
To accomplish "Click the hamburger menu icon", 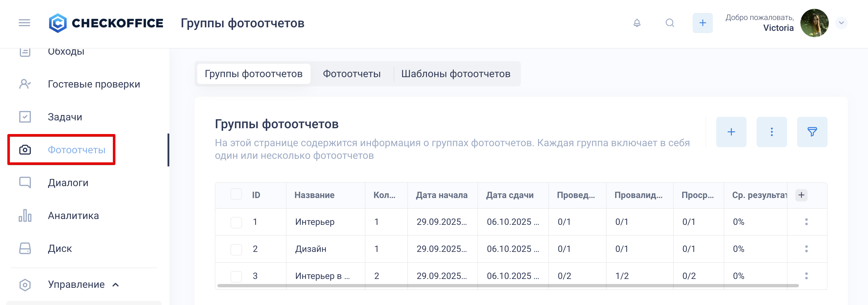I will coord(24,23).
